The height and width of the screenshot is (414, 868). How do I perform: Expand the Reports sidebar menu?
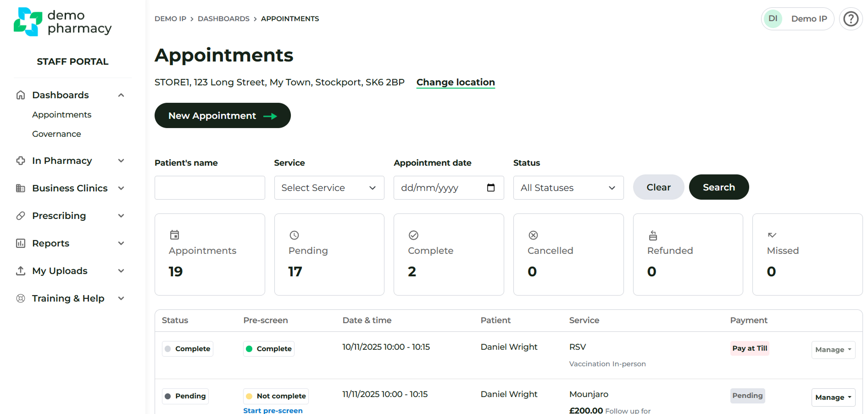(121, 243)
